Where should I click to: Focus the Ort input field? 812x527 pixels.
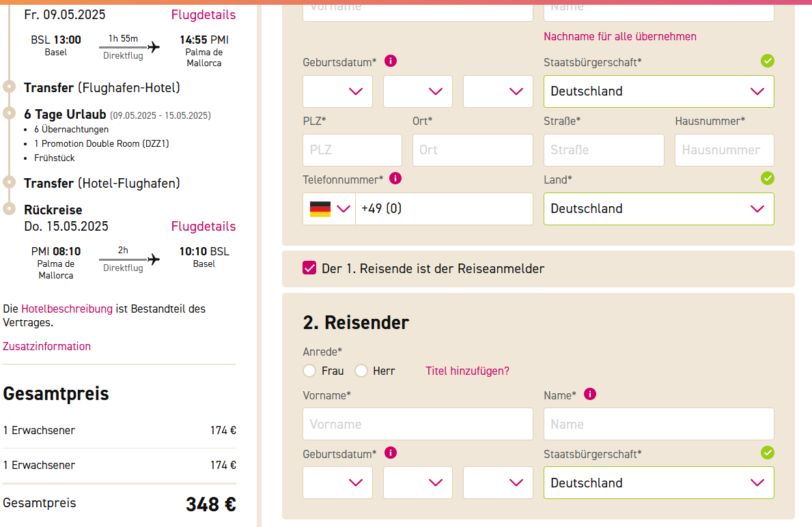click(473, 150)
